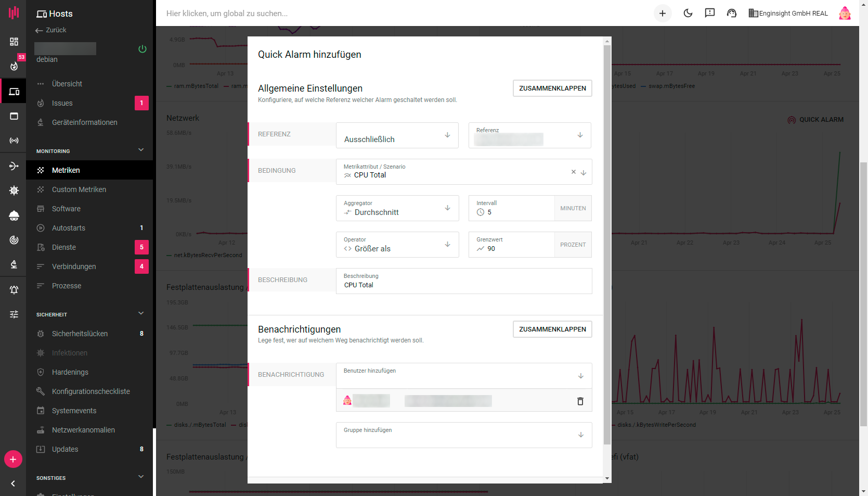Collapse Allgemeine Einstellungen with Zusammenklappen

tap(552, 88)
